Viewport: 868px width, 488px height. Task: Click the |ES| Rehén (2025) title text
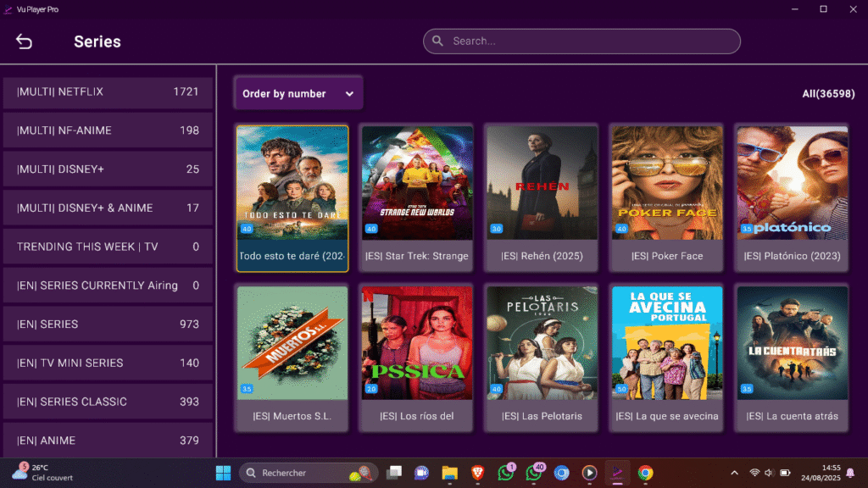(542, 256)
